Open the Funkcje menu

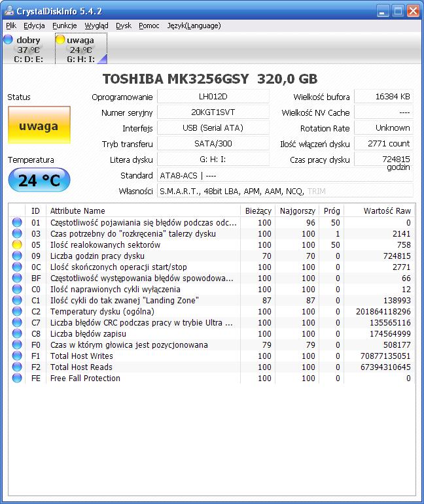tap(65, 25)
